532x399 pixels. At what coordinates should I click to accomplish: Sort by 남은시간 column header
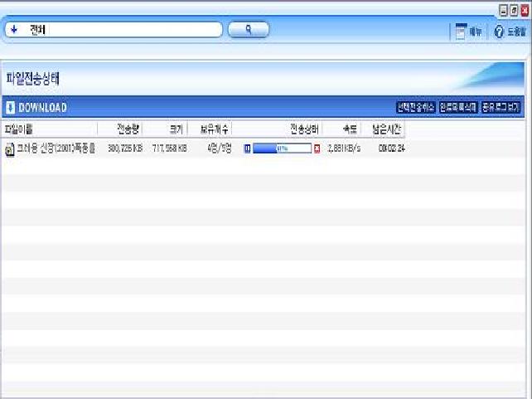click(x=386, y=129)
